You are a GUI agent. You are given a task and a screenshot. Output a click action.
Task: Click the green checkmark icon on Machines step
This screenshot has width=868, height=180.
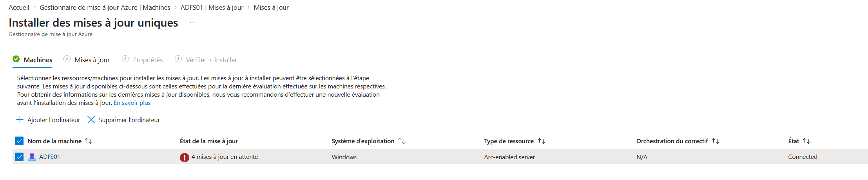click(x=16, y=59)
